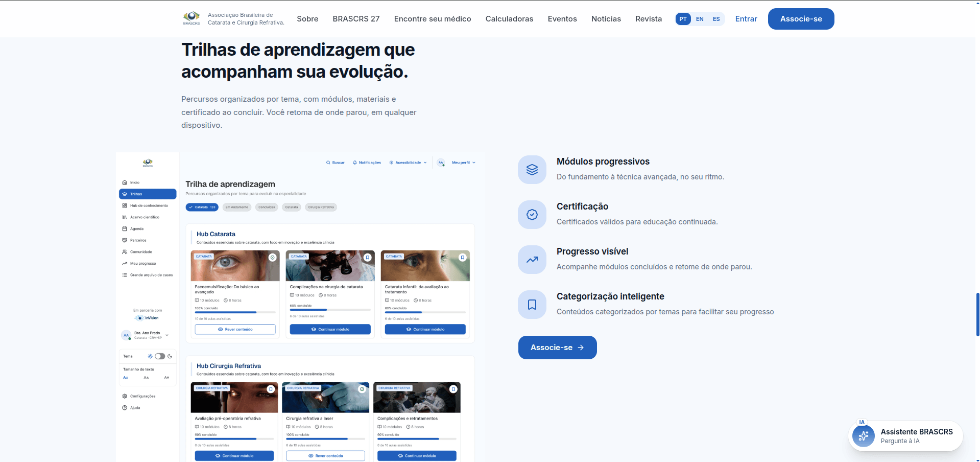Select the Em Andamento filter chip
The width and height of the screenshot is (980, 462).
(237, 207)
